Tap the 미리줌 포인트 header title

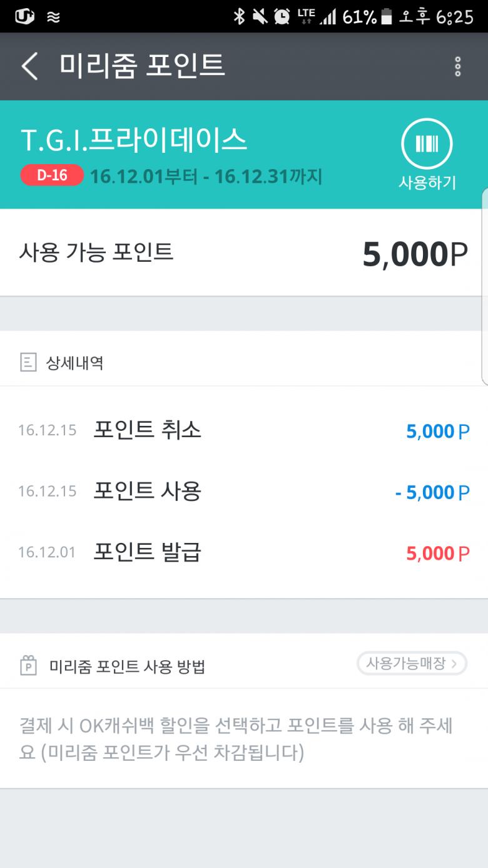142,66
